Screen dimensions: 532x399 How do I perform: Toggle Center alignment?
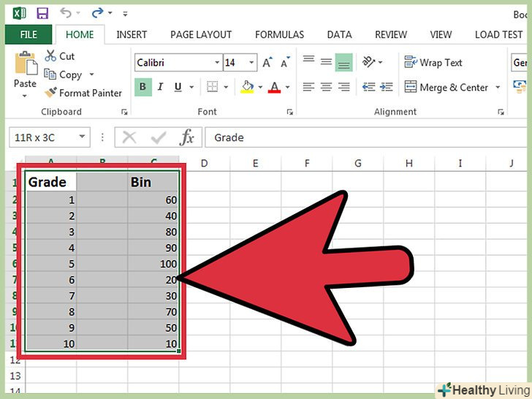[326, 87]
